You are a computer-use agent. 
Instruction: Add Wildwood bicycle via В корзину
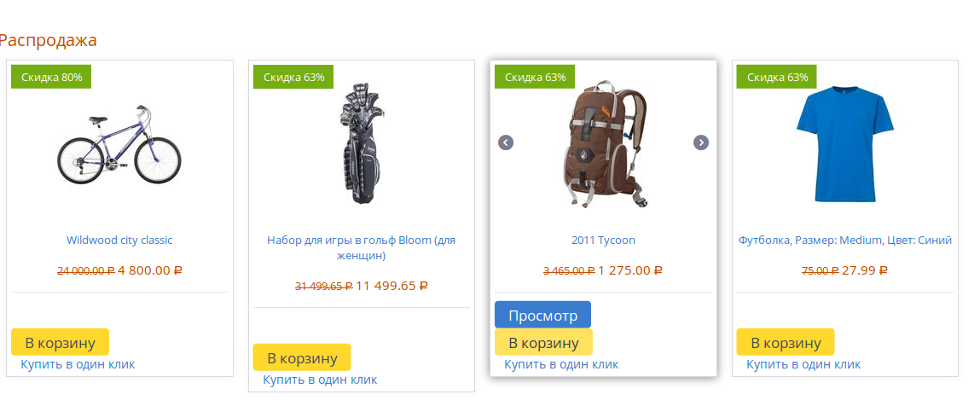pyautogui.click(x=60, y=342)
